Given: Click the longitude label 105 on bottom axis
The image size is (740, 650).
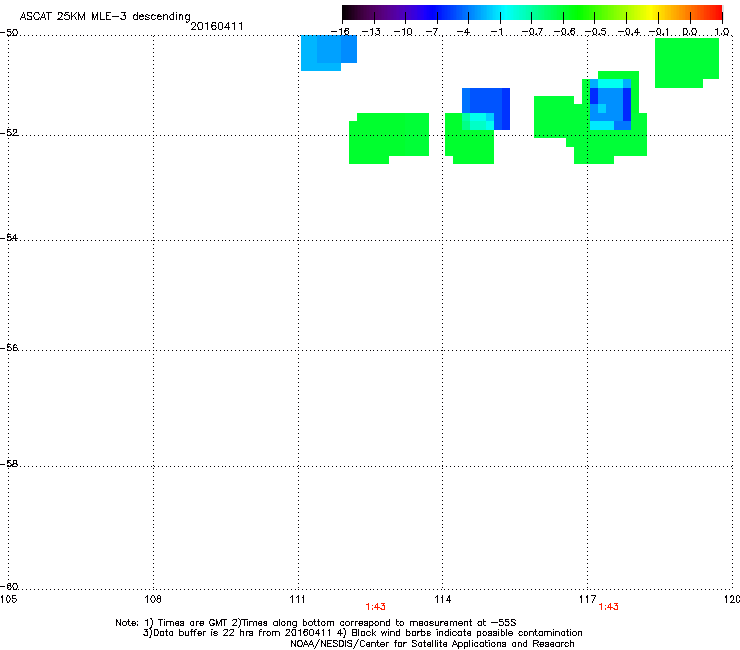Looking at the screenshot, I should coord(8,599).
